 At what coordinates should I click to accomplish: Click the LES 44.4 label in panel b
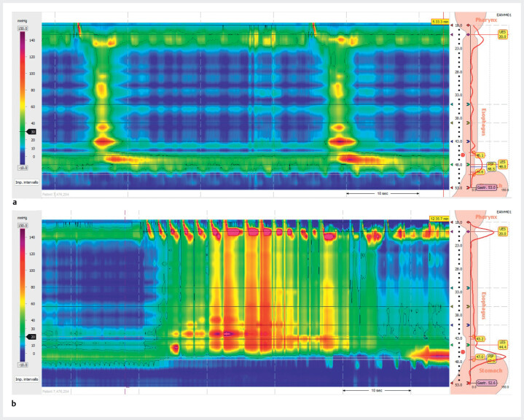(x=503, y=345)
